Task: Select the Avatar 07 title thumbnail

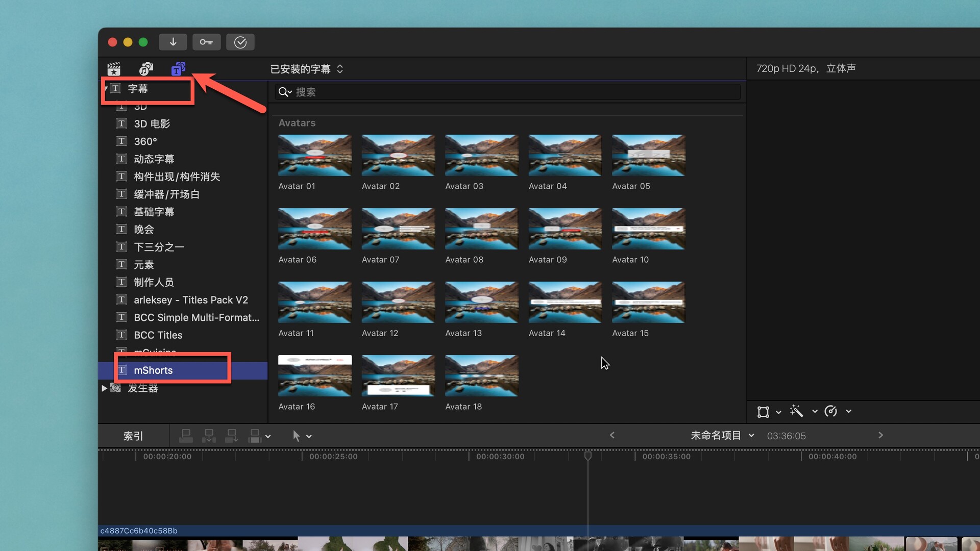Action: pos(398,229)
